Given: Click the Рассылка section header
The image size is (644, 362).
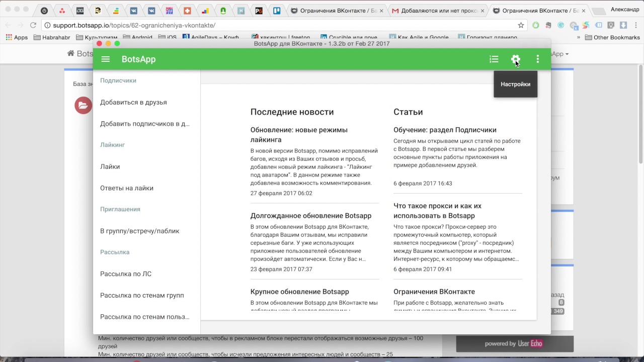Looking at the screenshot, I should coord(115,252).
